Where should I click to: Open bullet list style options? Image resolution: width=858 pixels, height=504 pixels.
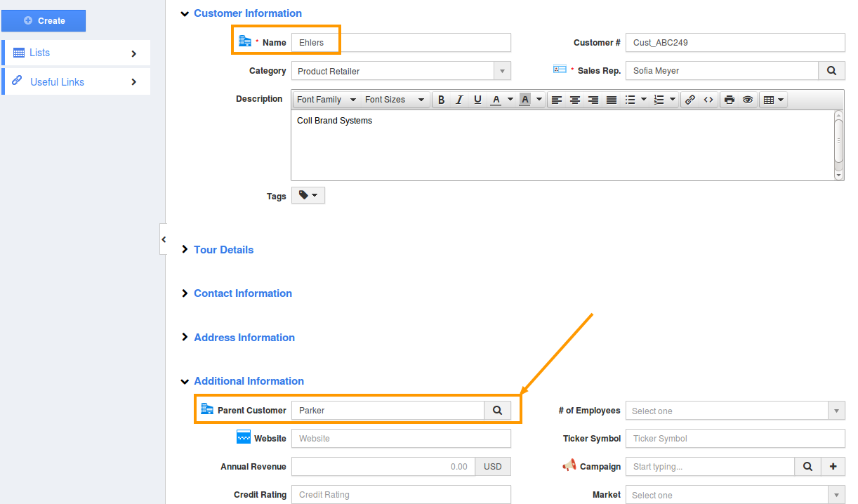(644, 100)
